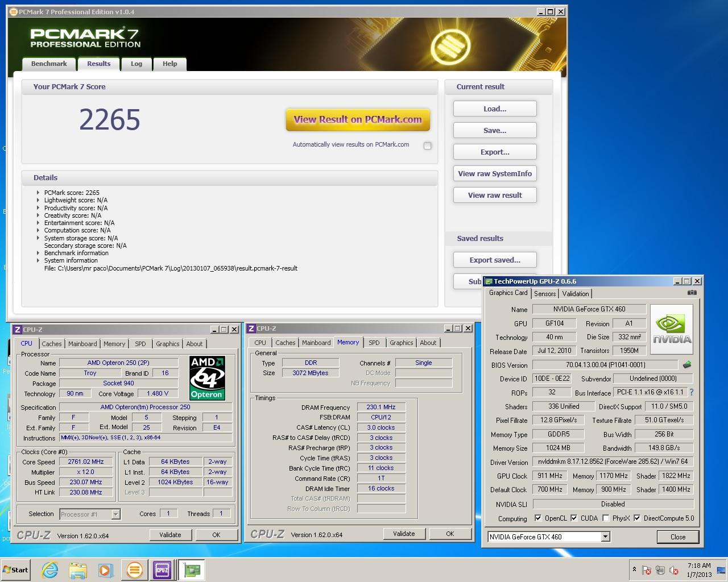This screenshot has height=582, width=728.
Task: Show hidden system tray icons arrow
Action: pyautogui.click(x=634, y=569)
